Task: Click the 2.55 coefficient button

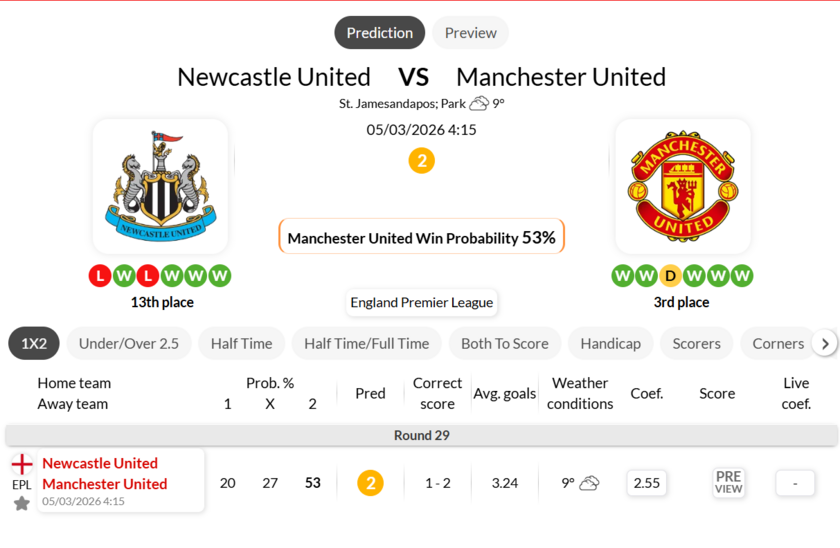Action: (647, 483)
